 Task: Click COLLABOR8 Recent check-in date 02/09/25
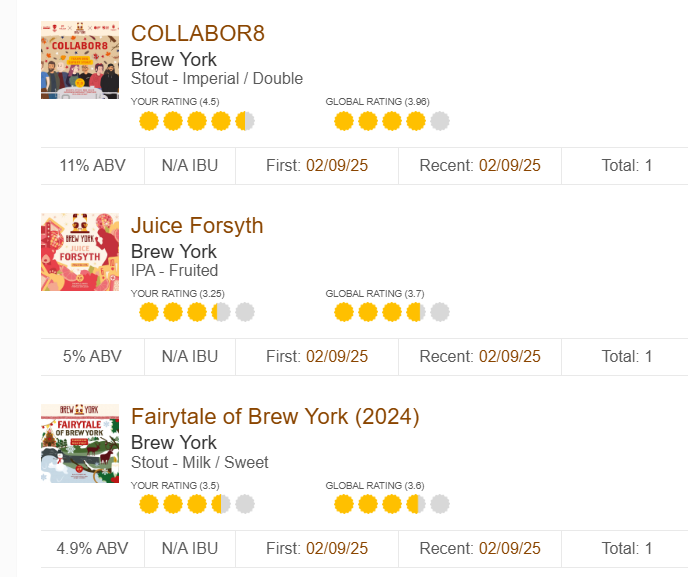pos(510,165)
